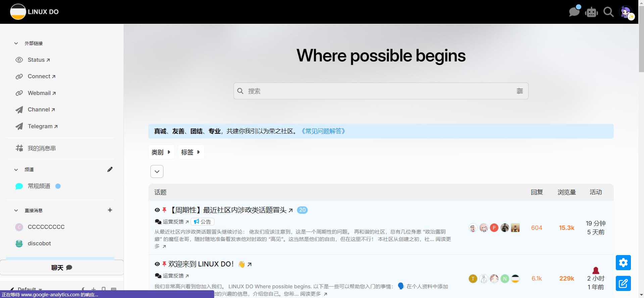Open advanced search filter options icon

click(519, 91)
